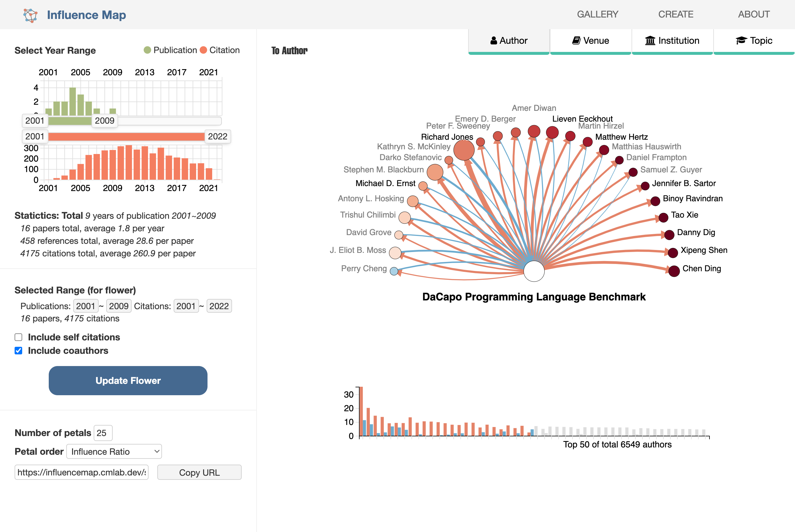Open the GALLERY menu item
The image size is (795, 532).
(x=597, y=14)
